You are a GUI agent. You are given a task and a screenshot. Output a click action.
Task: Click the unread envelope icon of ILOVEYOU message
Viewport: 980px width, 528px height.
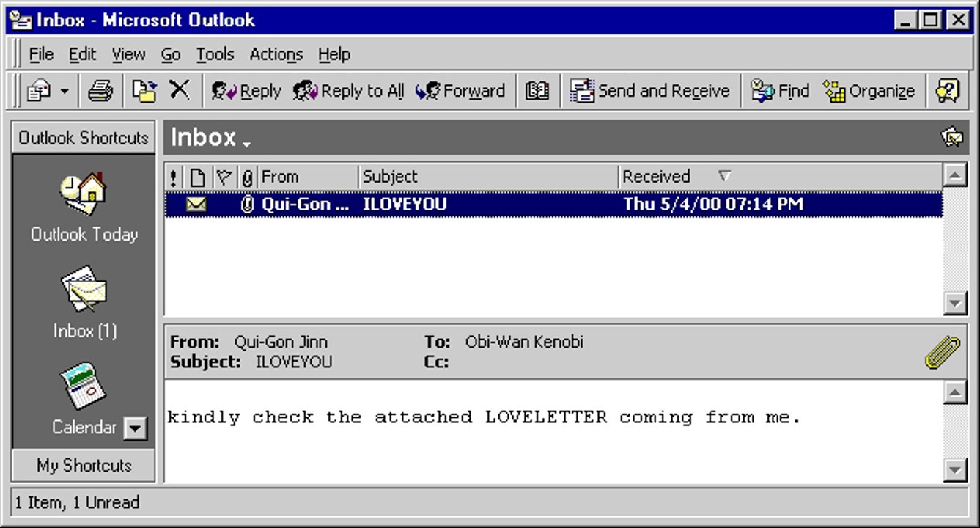[196, 205]
